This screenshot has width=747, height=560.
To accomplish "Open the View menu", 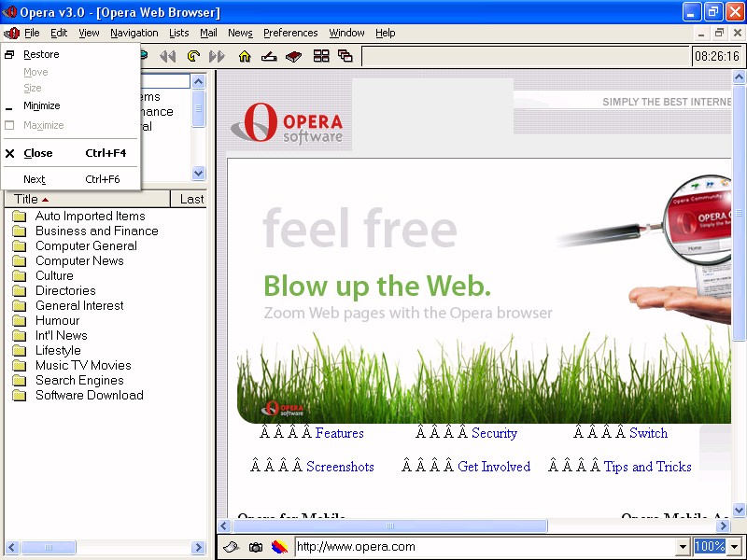I will [x=89, y=33].
